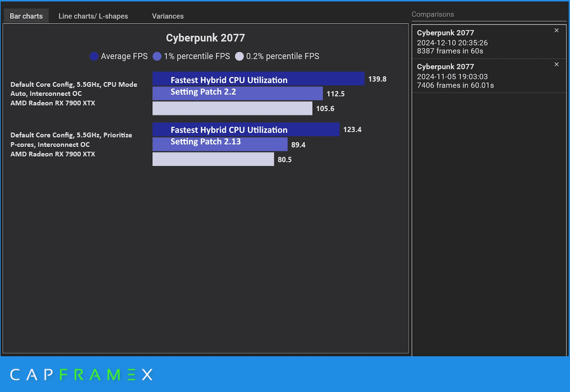Open the Variances tab
Image resolution: width=570 pixels, height=392 pixels.
click(168, 16)
